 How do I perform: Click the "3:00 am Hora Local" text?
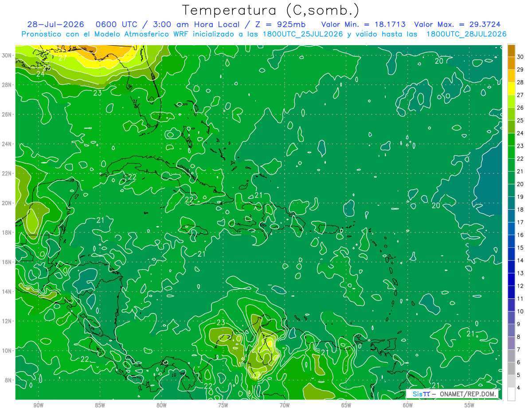click(196, 24)
